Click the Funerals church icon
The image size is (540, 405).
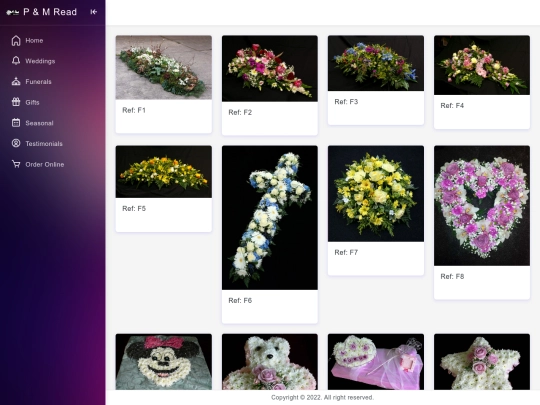click(x=16, y=82)
